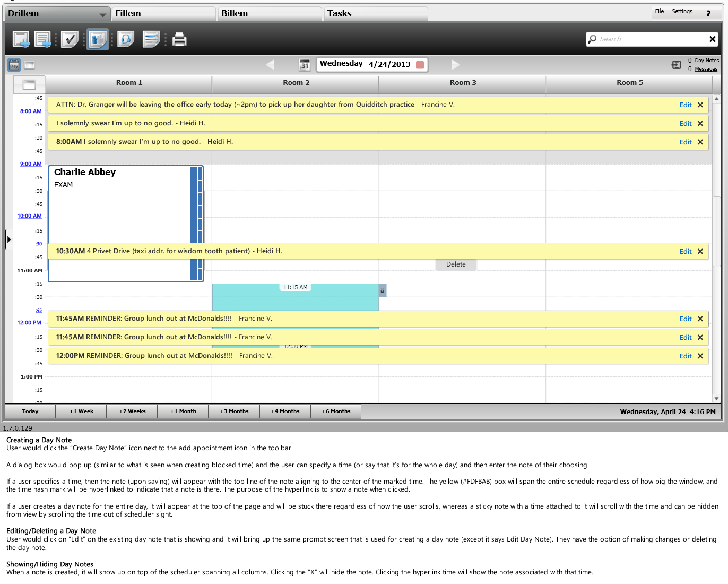
Task: Switch to Day view icon
Action: [14, 65]
